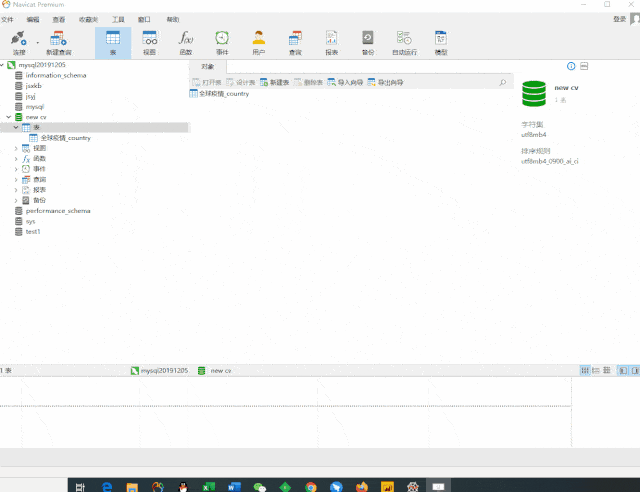
Task: Open Excel from the taskbar
Action: (x=209, y=487)
